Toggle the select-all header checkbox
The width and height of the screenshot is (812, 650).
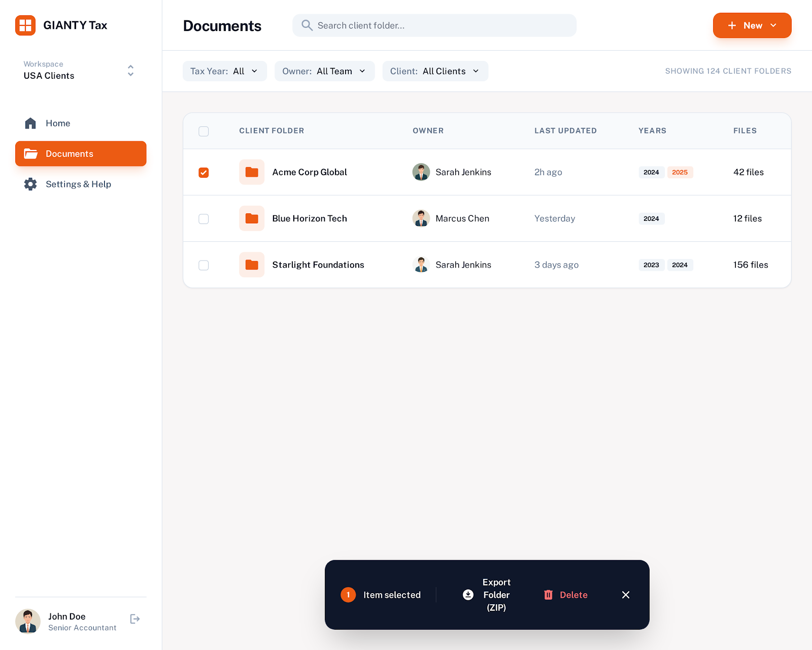click(204, 132)
